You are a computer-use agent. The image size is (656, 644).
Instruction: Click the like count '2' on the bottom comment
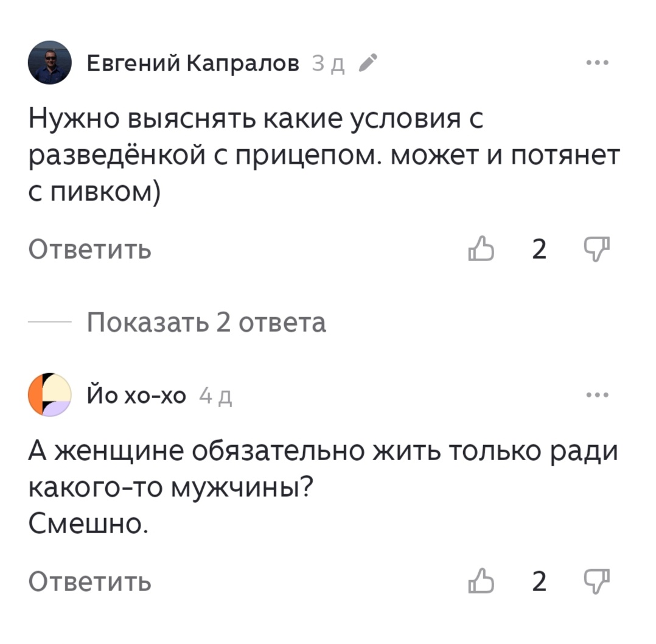538,582
